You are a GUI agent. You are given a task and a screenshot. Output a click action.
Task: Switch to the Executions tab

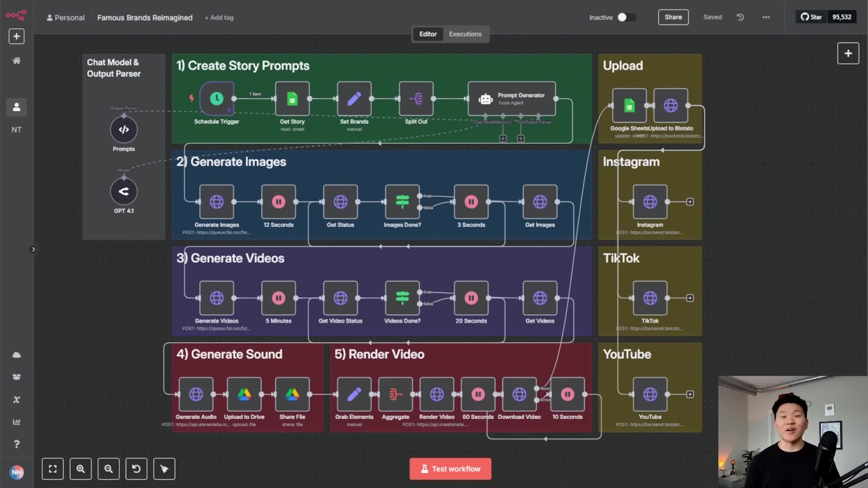coord(465,34)
